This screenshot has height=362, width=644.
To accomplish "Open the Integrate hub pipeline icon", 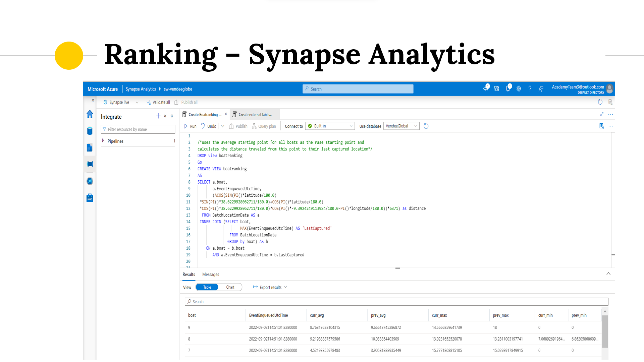I will [x=90, y=164].
